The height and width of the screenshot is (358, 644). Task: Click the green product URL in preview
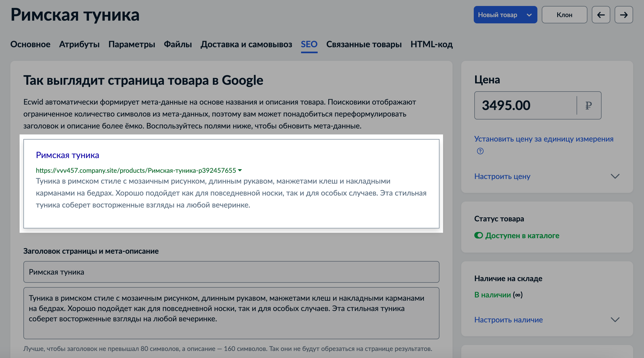click(x=136, y=170)
